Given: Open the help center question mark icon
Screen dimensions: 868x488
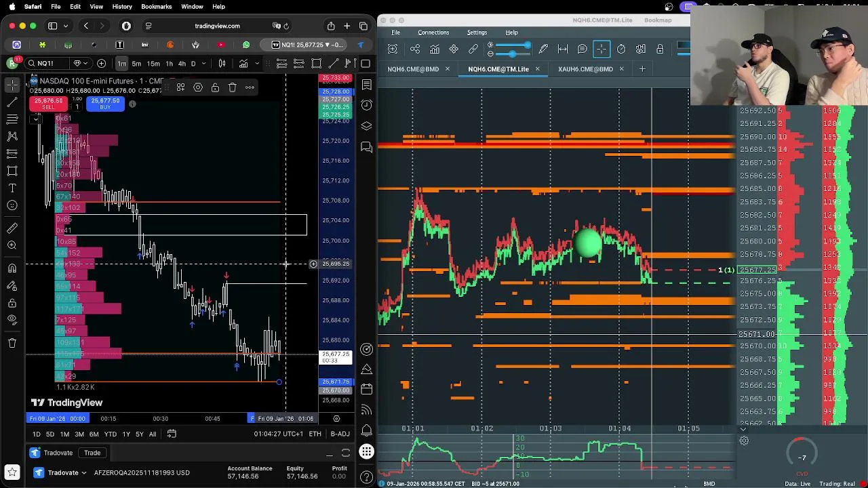Looking at the screenshot, I should (x=367, y=476).
